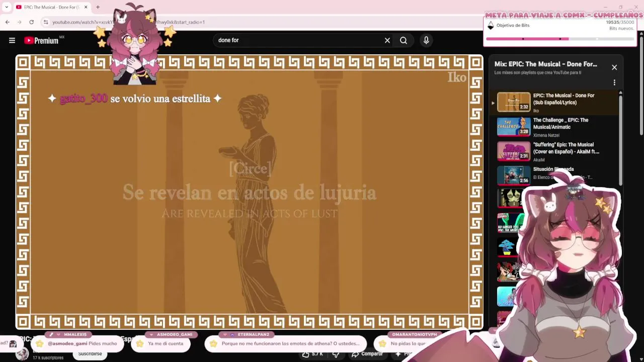
Task: Play the 'Suffering' cover thumbnail
Action: coord(514,151)
